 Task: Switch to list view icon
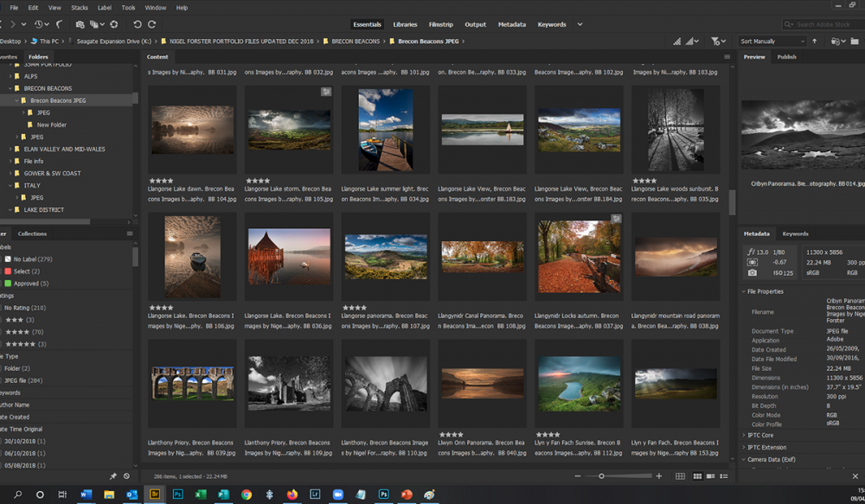(724, 475)
